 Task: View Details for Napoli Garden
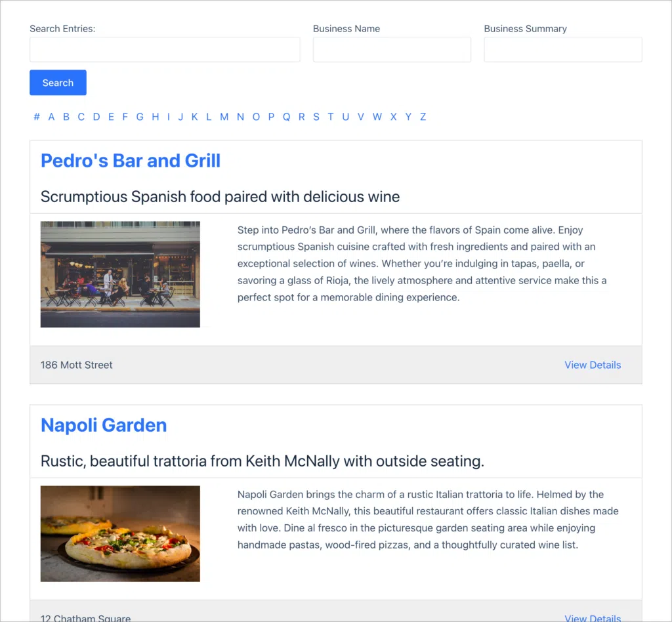click(592, 617)
